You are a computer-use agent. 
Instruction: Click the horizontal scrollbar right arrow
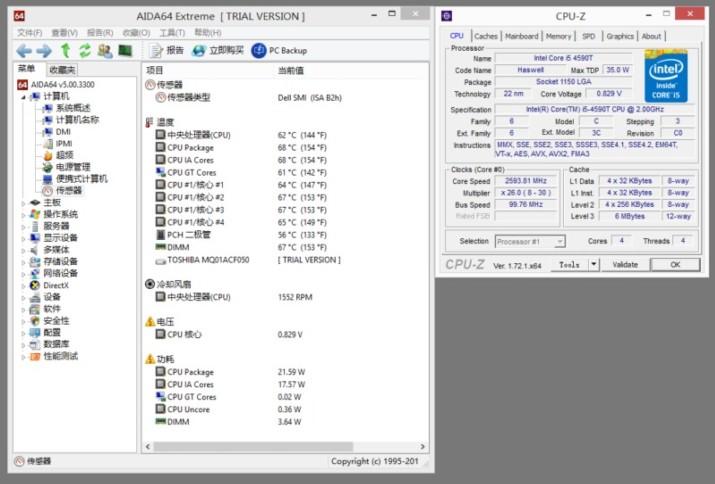[422, 447]
